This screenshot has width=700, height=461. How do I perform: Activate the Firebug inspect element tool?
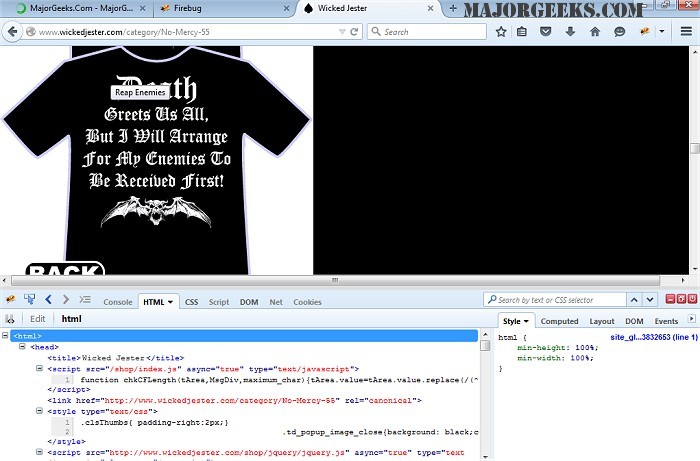tap(29, 299)
